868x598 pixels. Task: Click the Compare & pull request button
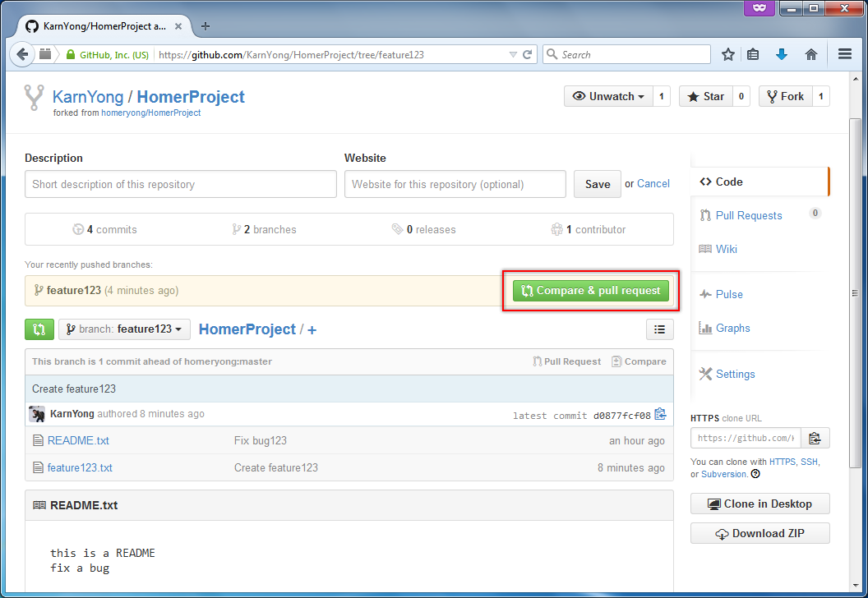(590, 291)
